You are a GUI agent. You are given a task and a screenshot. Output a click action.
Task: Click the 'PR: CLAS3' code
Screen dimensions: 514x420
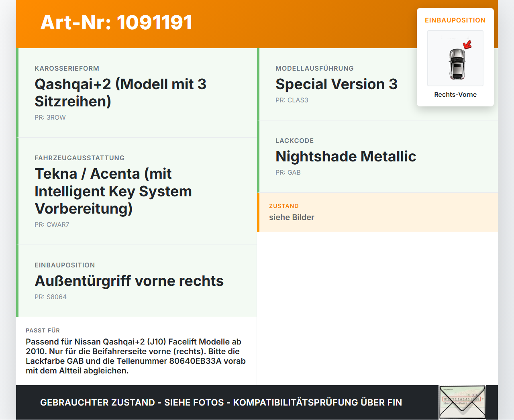point(292,100)
